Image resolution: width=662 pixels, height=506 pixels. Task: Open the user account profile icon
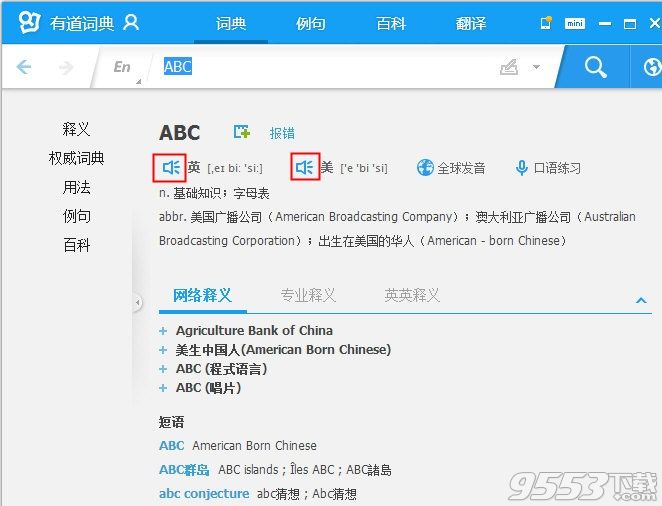(x=131, y=22)
